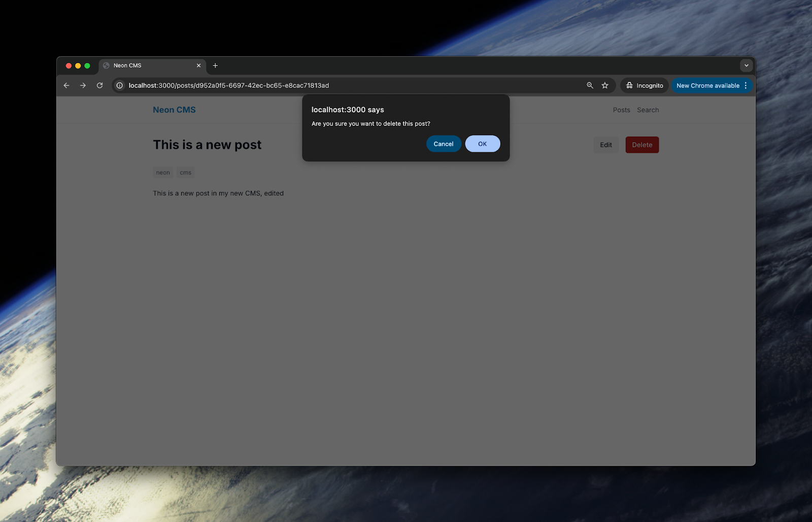Open the Search navigation link
The width and height of the screenshot is (812, 522).
(648, 110)
